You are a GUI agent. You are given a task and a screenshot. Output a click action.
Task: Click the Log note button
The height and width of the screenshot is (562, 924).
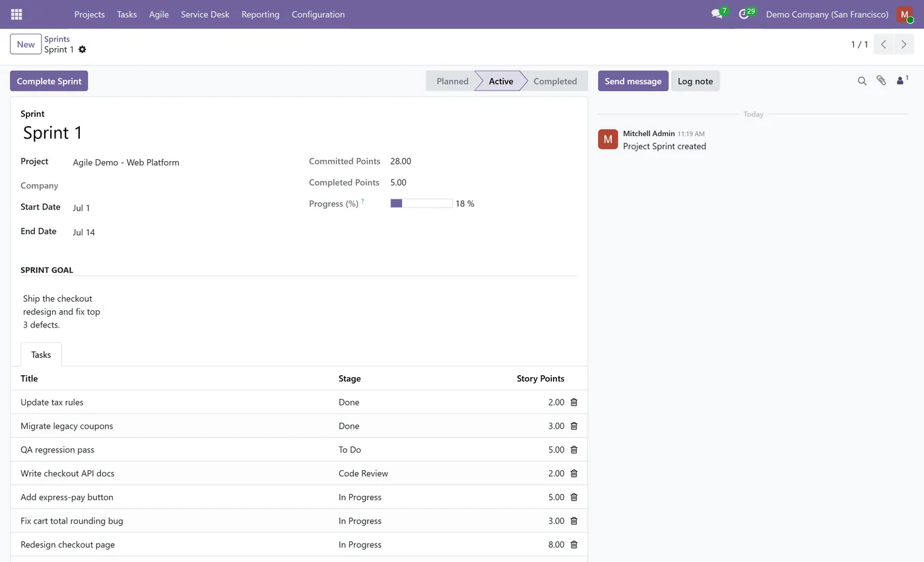695,81
